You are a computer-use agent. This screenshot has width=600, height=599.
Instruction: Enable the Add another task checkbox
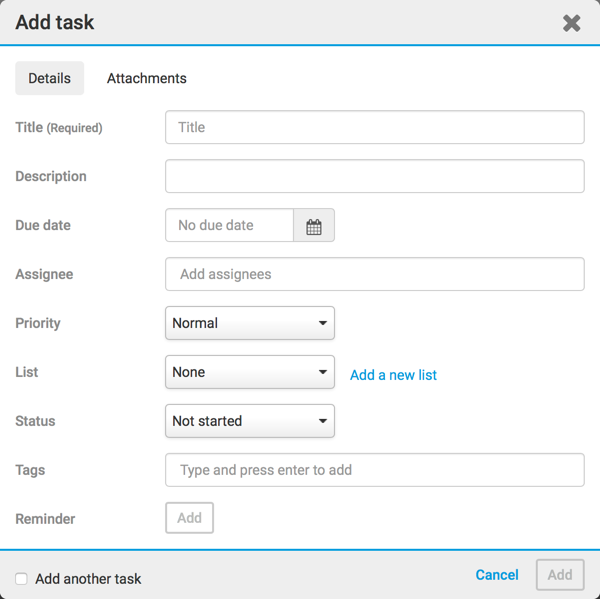pyautogui.click(x=21, y=579)
